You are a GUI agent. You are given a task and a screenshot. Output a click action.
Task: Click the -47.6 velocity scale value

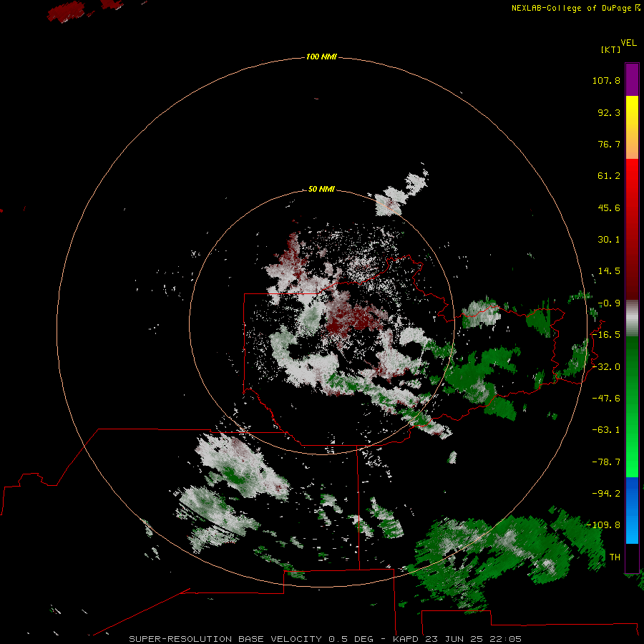606,399
